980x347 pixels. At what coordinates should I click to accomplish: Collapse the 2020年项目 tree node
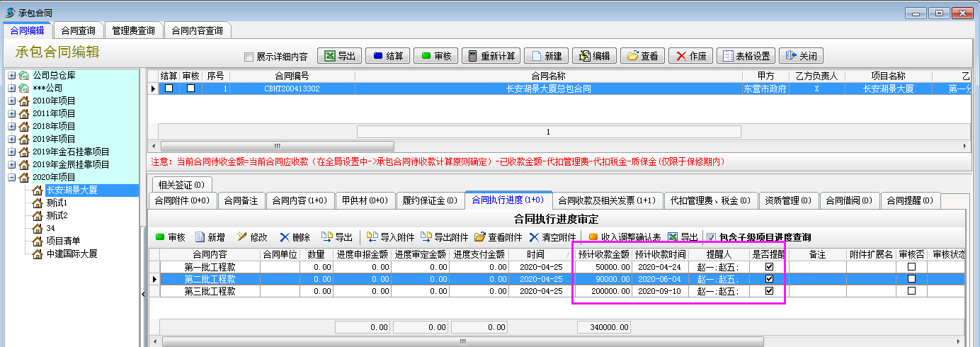click(x=11, y=177)
